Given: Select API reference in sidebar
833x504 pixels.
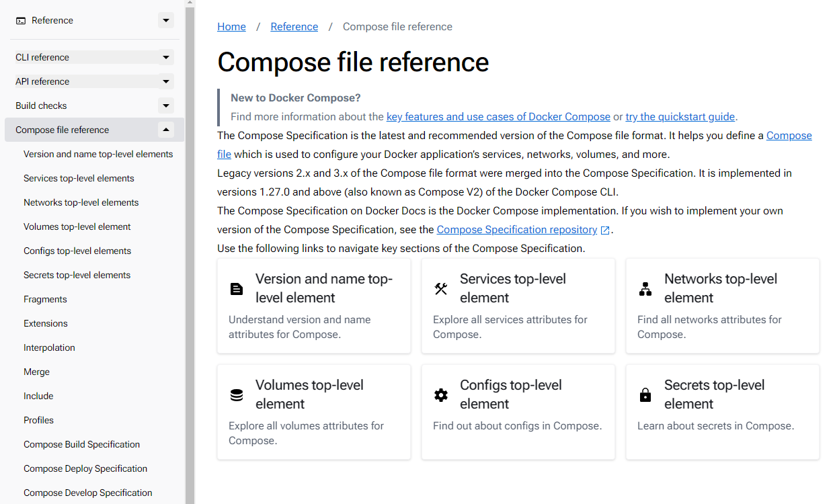Looking at the screenshot, I should (x=42, y=81).
